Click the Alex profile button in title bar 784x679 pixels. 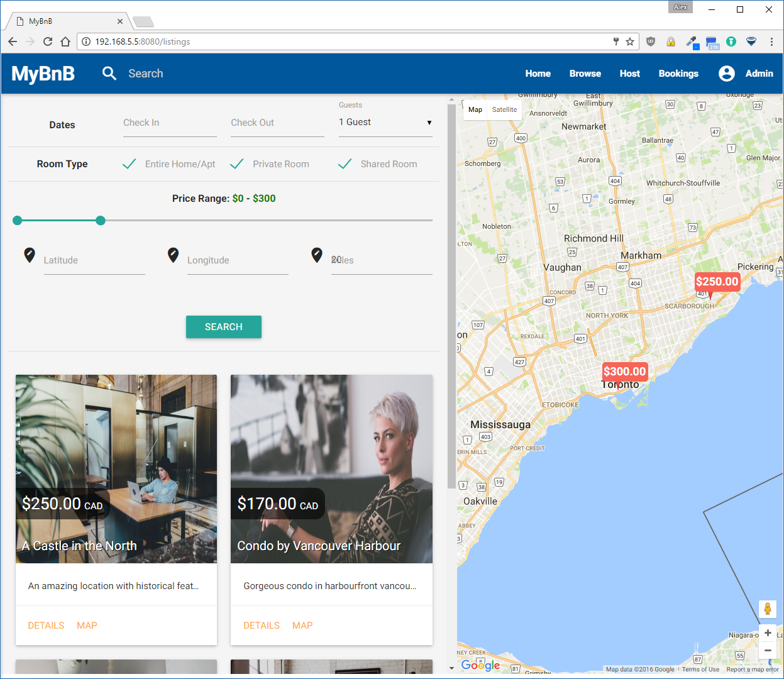pos(680,7)
